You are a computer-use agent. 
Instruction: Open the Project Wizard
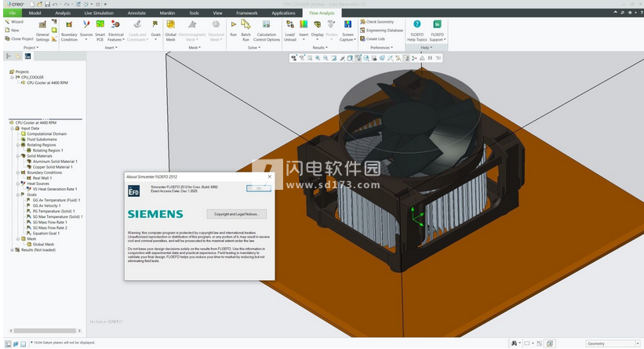14,23
